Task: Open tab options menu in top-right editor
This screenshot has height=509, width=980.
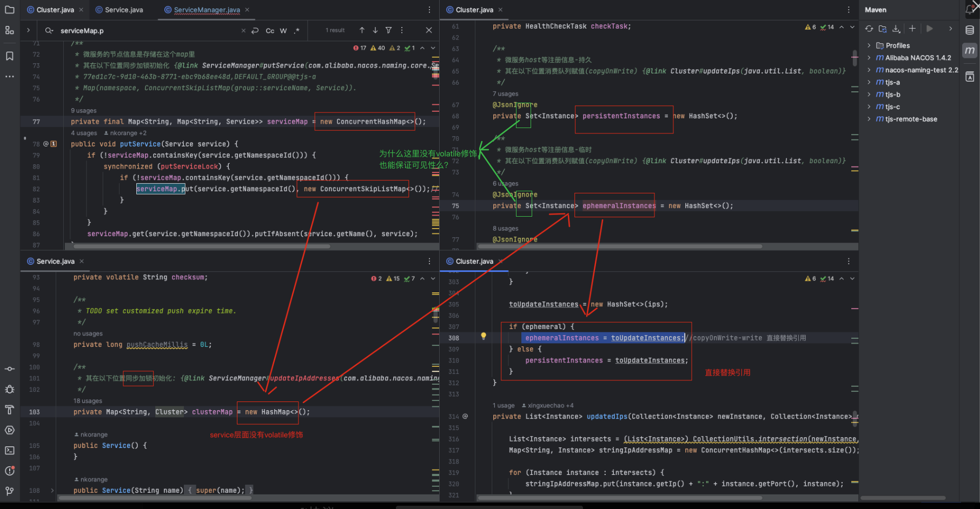Action: (x=849, y=10)
